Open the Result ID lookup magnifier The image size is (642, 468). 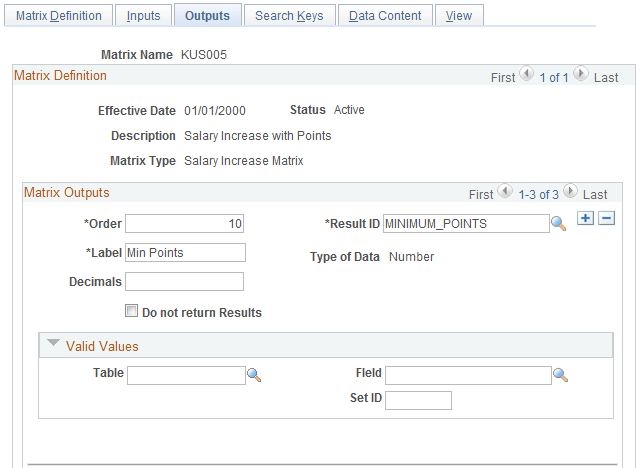(x=558, y=224)
